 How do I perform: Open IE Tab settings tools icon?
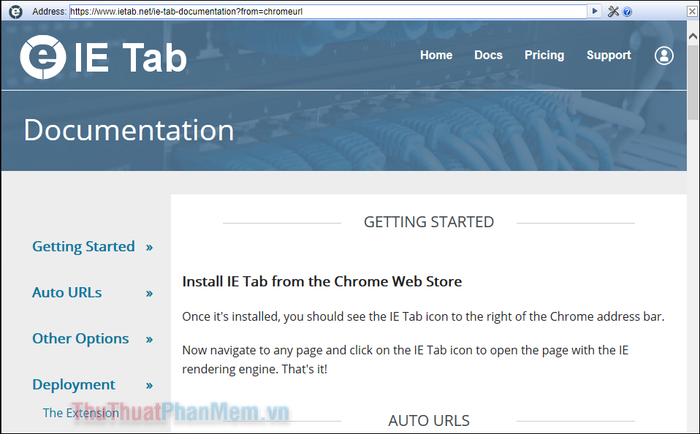tap(613, 12)
